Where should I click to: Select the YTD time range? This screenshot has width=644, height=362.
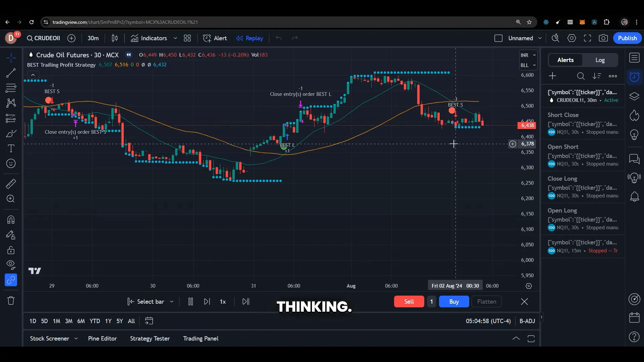(x=95, y=321)
